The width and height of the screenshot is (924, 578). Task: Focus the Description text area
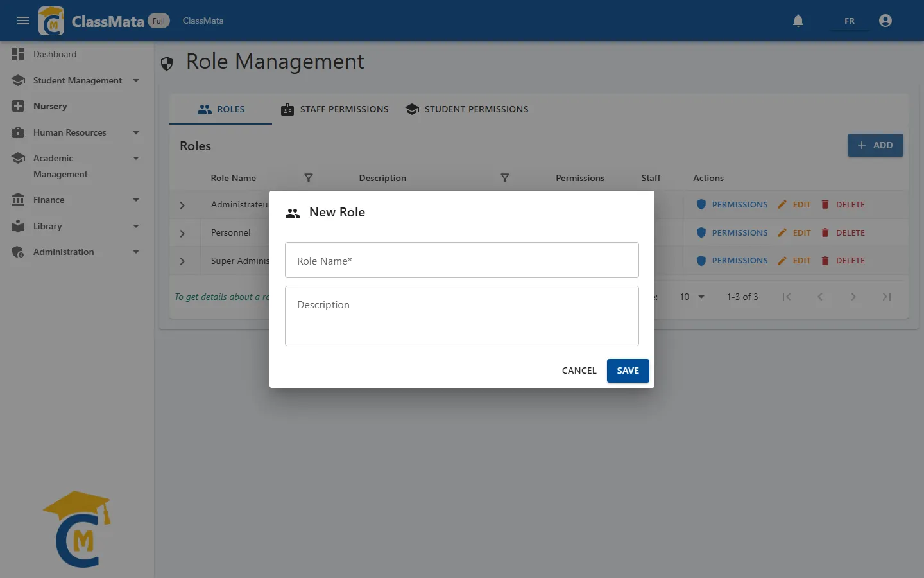pos(462,316)
